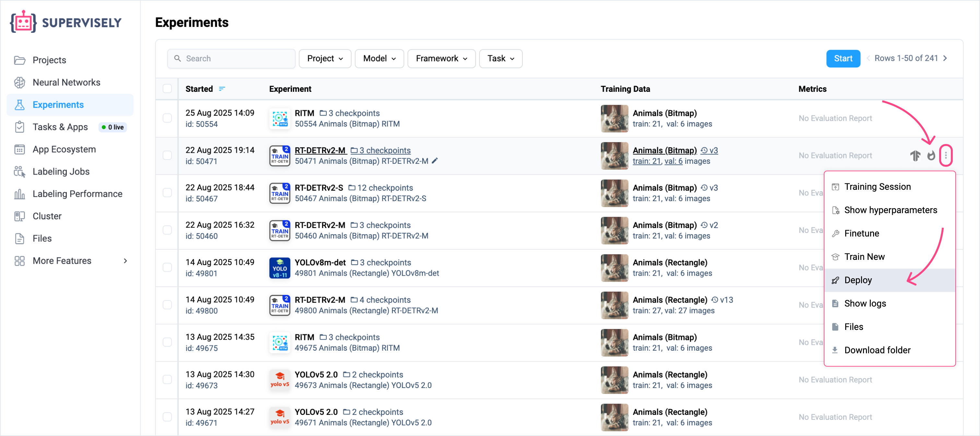Click the Supervisely robot logo

pos(23,22)
